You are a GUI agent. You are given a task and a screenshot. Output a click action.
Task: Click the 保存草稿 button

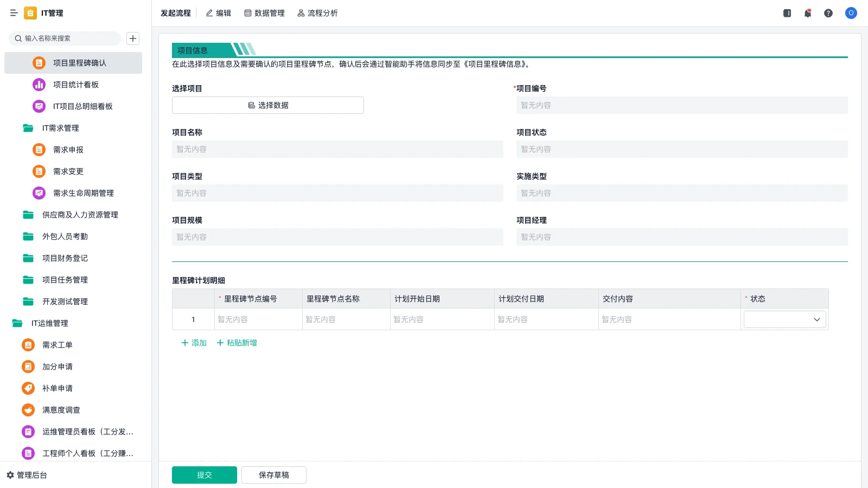click(274, 475)
